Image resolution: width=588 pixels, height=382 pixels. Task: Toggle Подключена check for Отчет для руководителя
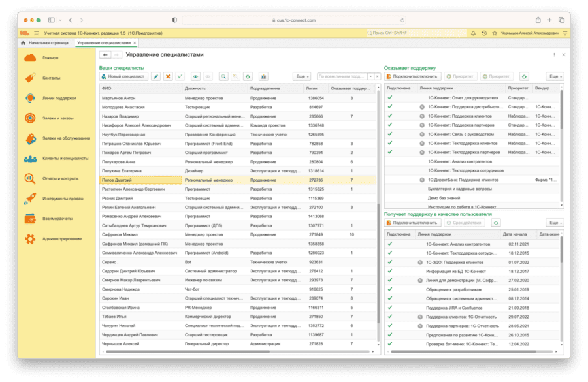click(x=390, y=97)
